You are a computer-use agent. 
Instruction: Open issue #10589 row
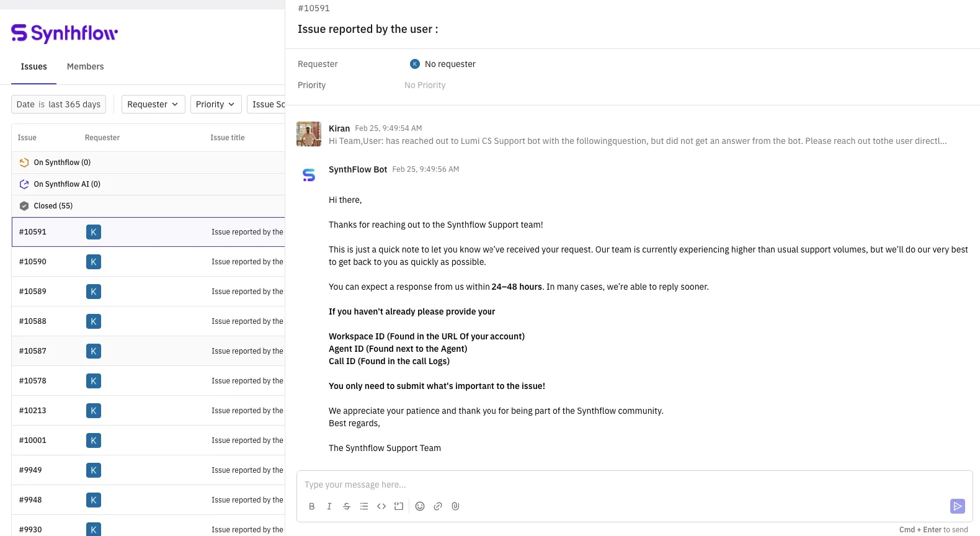(x=148, y=292)
